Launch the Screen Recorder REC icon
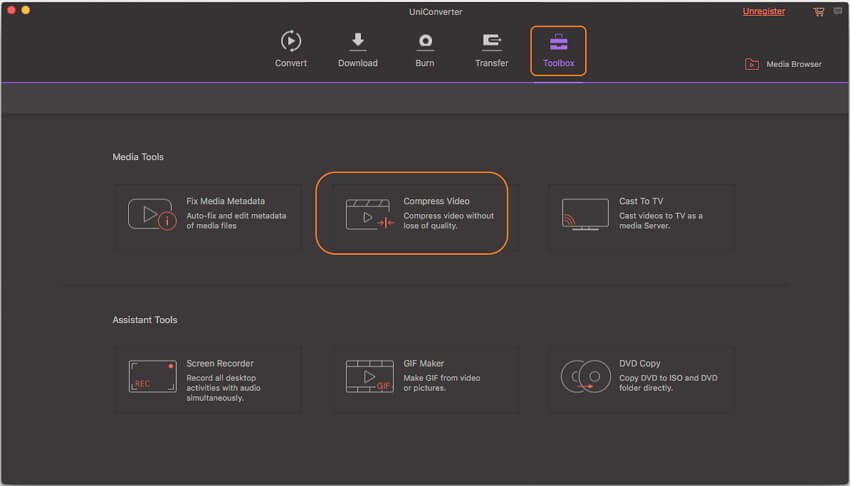The image size is (850, 486). coord(152,376)
